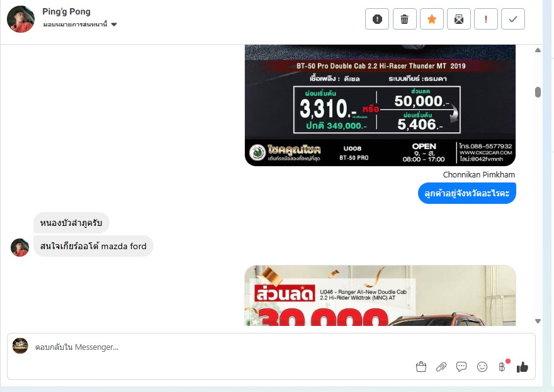554x392 pixels.
Task: Open the assign-conversation dropdown arrow
Action: click(x=114, y=25)
